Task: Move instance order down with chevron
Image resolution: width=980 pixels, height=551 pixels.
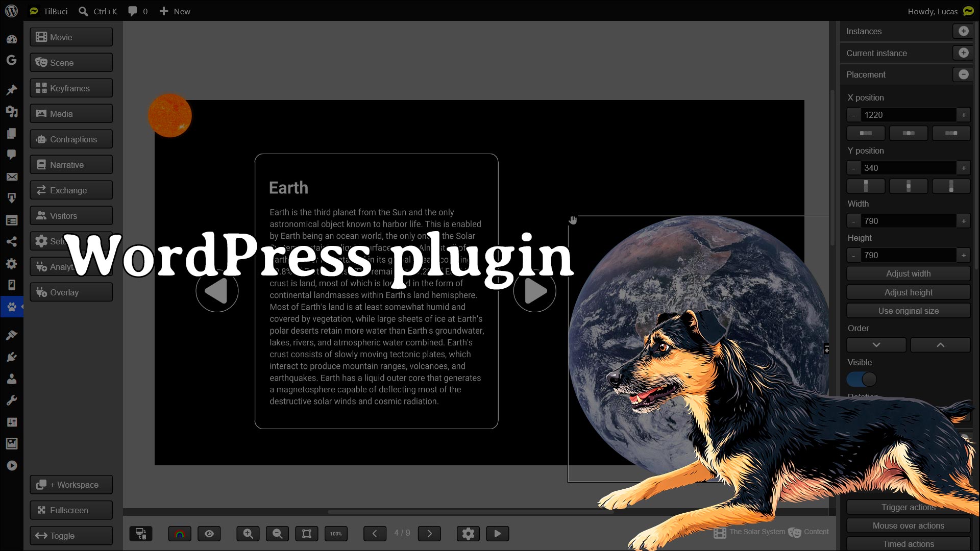Action: [x=876, y=345]
